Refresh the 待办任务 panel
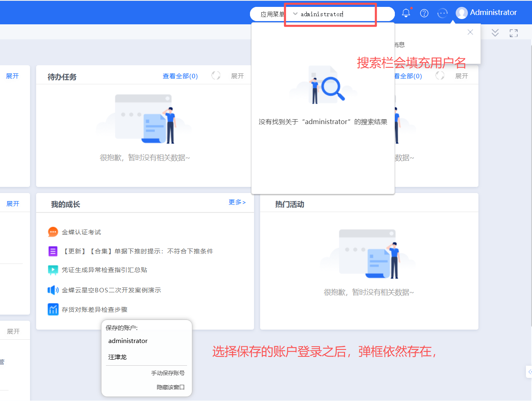The image size is (532, 401). click(216, 76)
